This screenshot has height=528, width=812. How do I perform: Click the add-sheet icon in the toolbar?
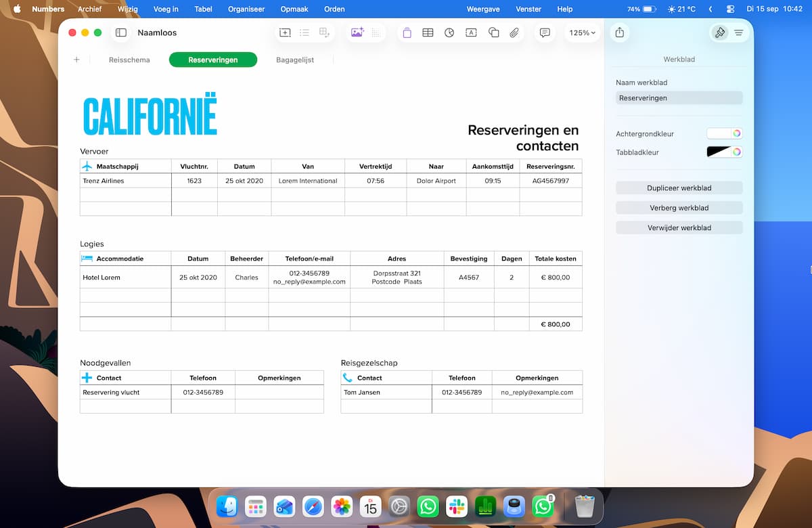285,32
